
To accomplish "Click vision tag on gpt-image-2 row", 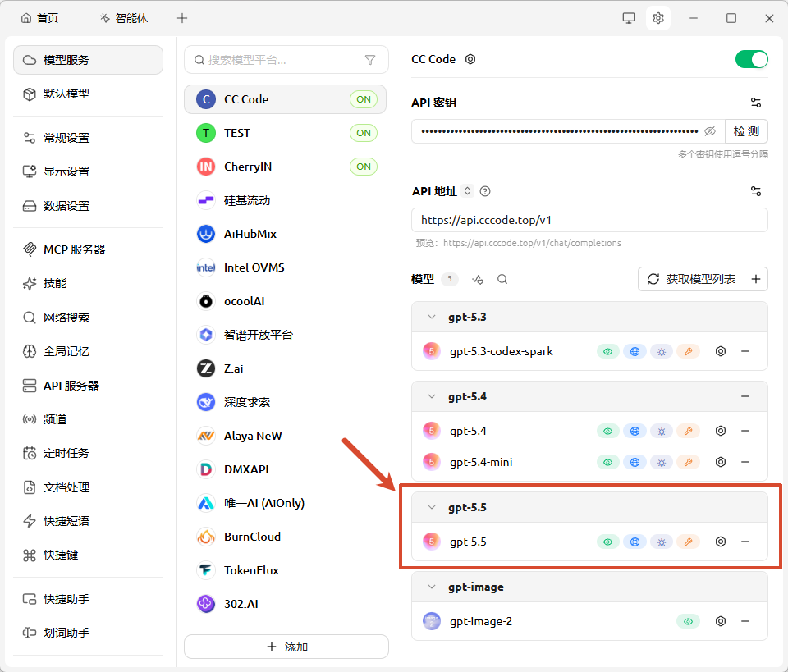I will [688, 622].
